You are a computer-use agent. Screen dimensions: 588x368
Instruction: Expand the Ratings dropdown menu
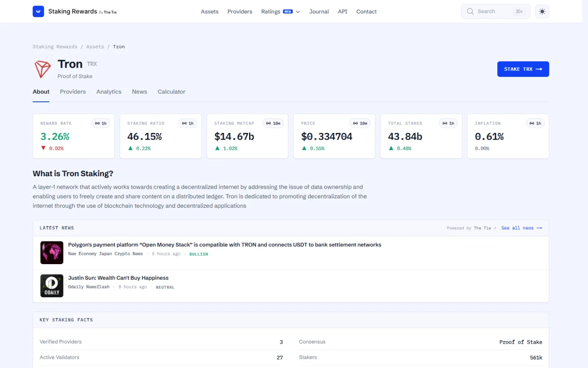coord(281,11)
